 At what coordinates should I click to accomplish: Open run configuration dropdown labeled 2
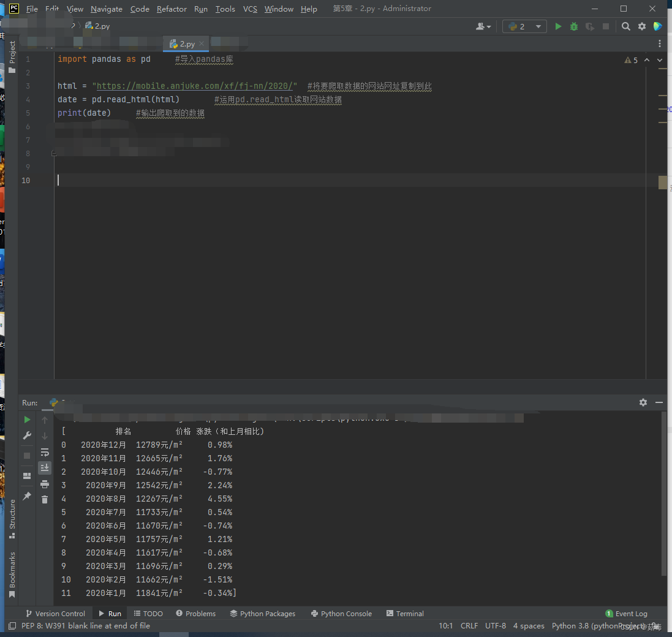[524, 26]
